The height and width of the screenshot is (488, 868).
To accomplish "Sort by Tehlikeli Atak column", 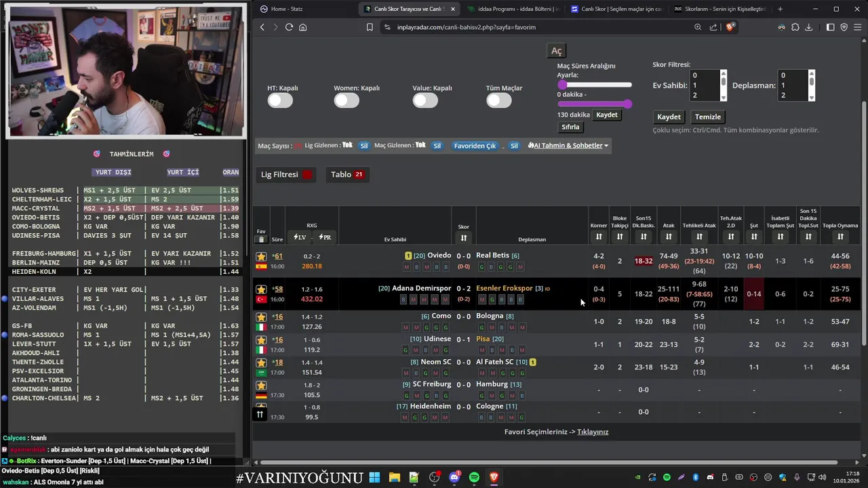I will (x=699, y=237).
